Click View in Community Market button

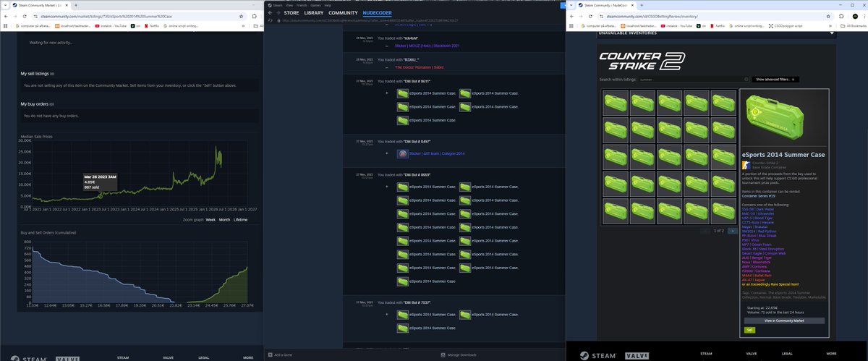point(784,320)
